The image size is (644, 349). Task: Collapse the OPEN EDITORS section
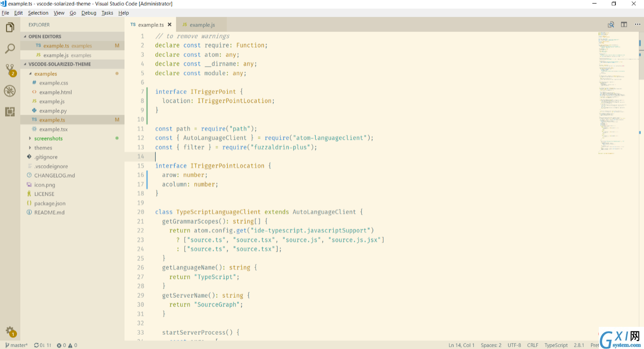pyautogui.click(x=72, y=36)
